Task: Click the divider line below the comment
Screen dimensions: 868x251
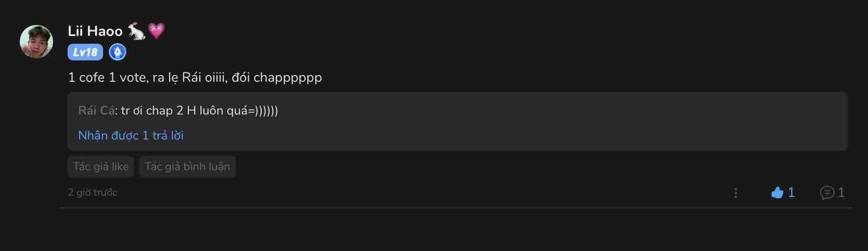Action: pyautogui.click(x=455, y=208)
